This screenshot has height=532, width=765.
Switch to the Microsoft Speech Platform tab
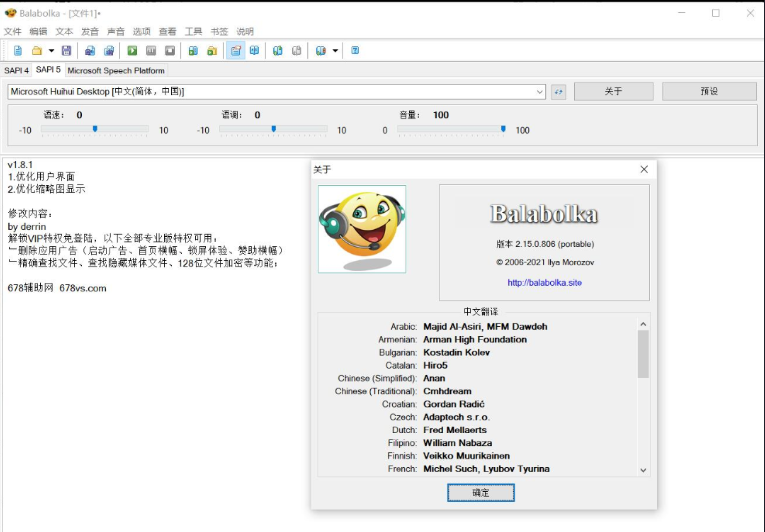click(x=116, y=70)
